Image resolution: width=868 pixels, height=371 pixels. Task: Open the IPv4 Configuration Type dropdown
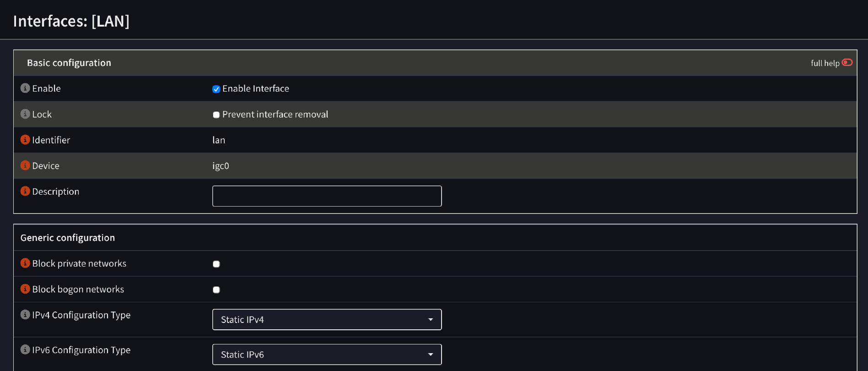click(327, 320)
